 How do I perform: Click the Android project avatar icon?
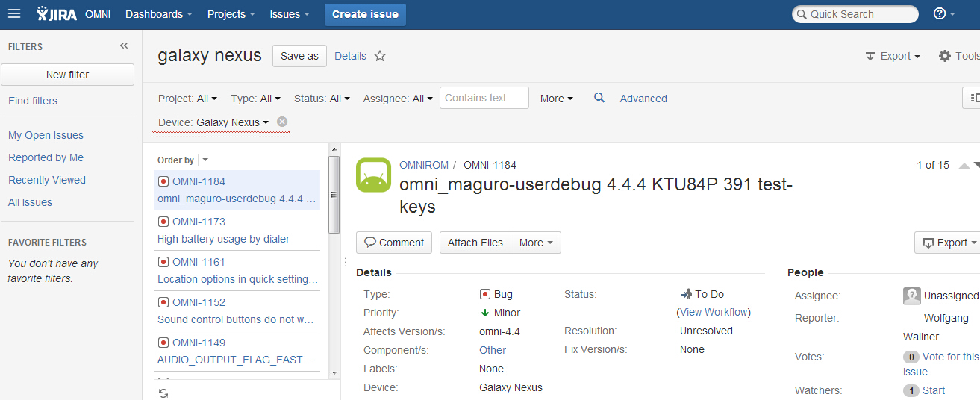click(374, 175)
